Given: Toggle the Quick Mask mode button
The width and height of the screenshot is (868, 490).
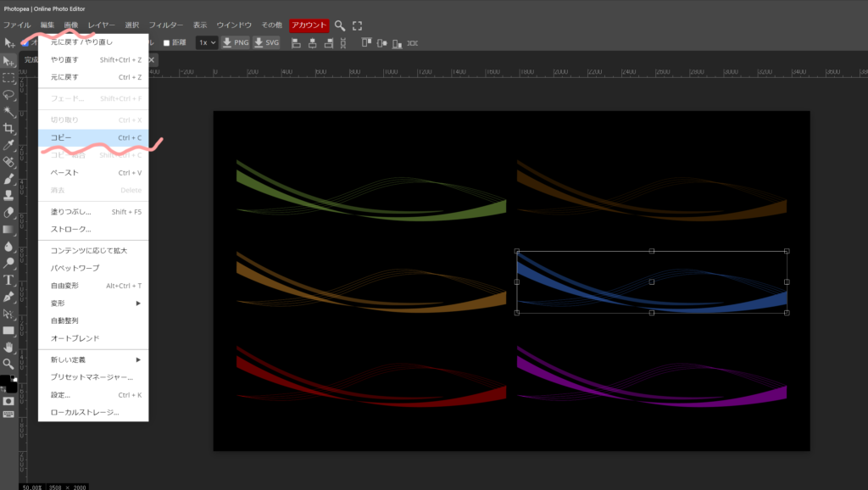Looking at the screenshot, I should 9,400.
